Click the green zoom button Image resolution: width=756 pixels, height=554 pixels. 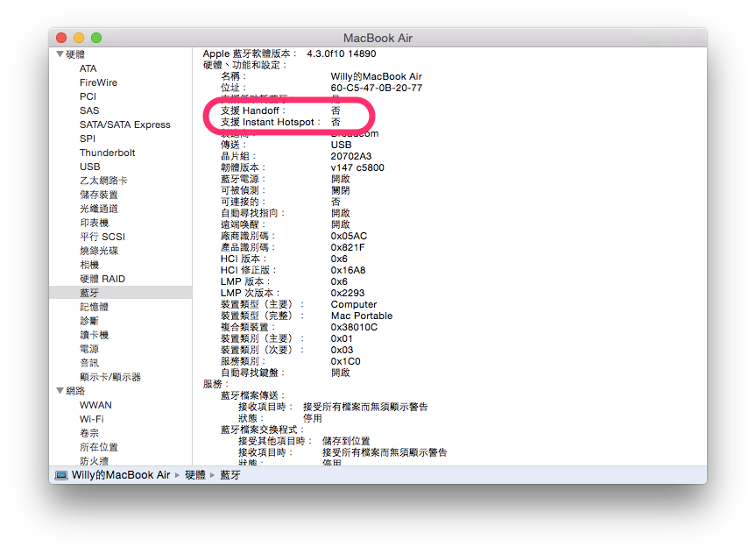[96, 38]
